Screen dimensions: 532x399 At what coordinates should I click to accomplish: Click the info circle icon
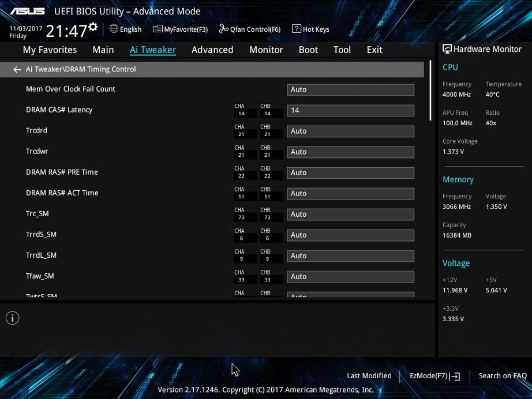coord(13,318)
